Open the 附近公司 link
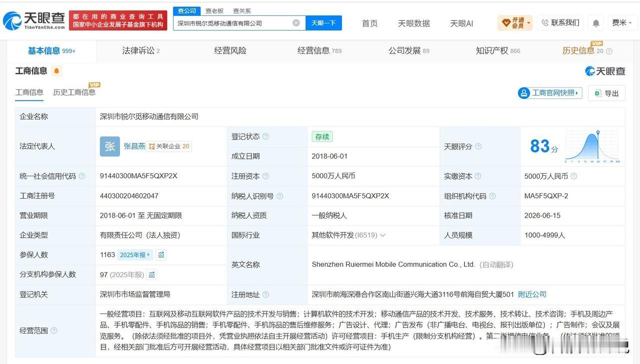The width and height of the screenshot is (640, 364). click(x=532, y=295)
